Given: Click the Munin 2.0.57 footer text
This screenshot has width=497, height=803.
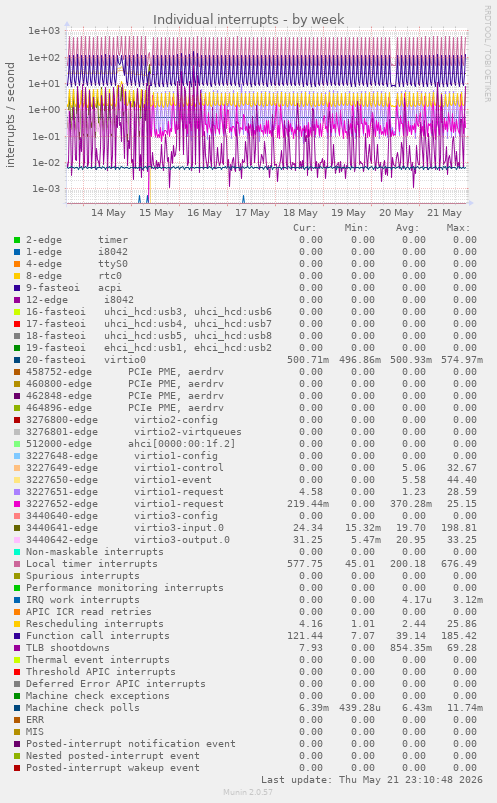Looking at the screenshot, I should click(248, 792).
